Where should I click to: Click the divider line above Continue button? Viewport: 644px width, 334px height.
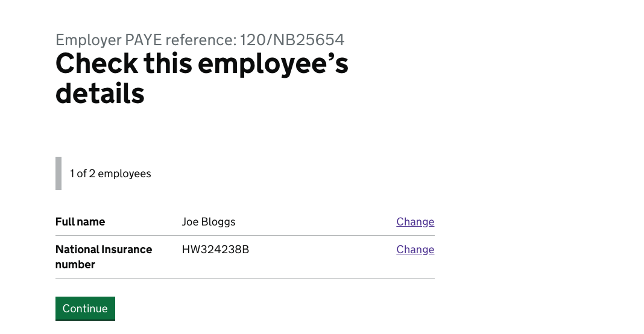245,278
